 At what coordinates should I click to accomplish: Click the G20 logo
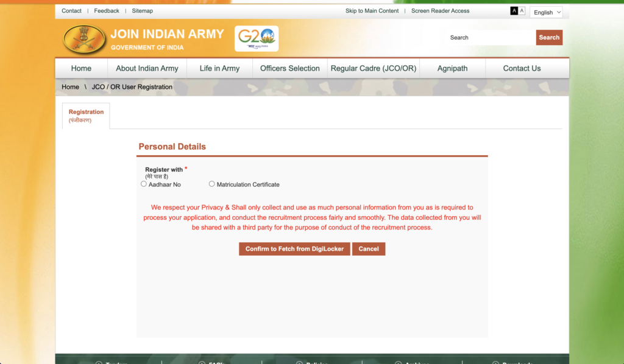point(256,38)
